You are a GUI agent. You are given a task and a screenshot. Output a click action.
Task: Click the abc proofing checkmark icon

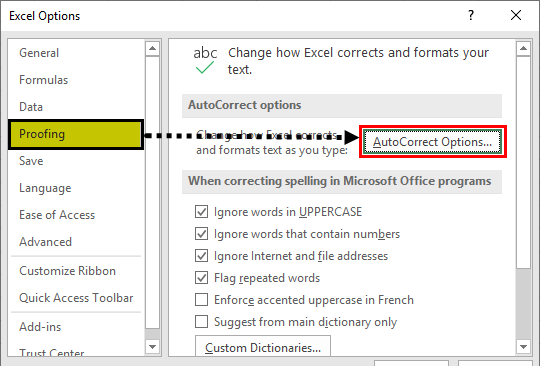pyautogui.click(x=205, y=60)
